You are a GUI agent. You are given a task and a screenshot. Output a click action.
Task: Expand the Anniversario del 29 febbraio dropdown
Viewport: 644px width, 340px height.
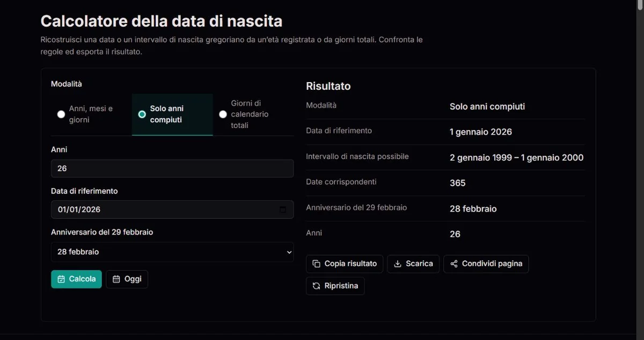tap(172, 252)
